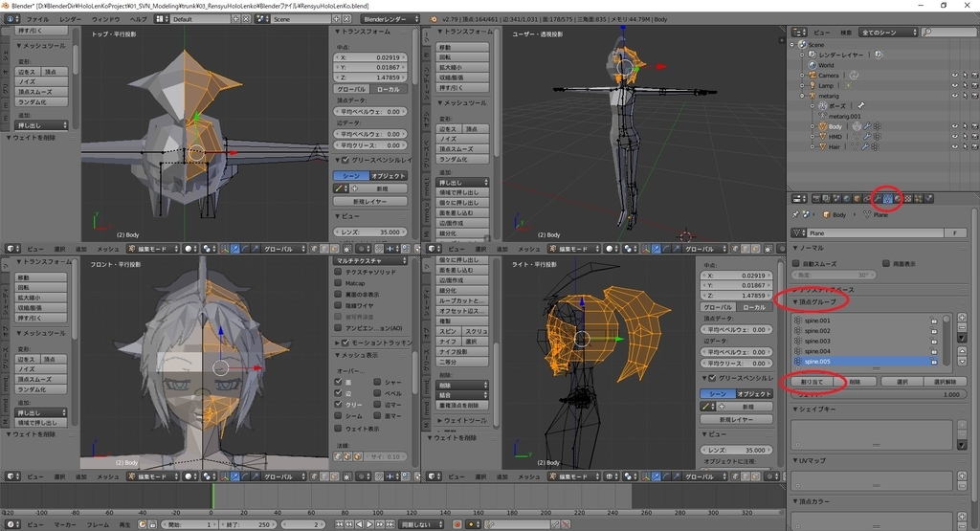Open the Modifiers tab with the wrench icon

[878, 199]
